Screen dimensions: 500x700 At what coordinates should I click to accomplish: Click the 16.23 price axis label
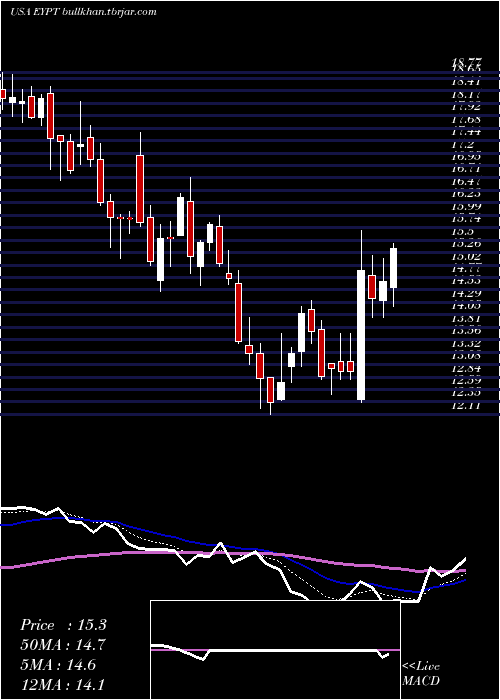pyautogui.click(x=466, y=194)
